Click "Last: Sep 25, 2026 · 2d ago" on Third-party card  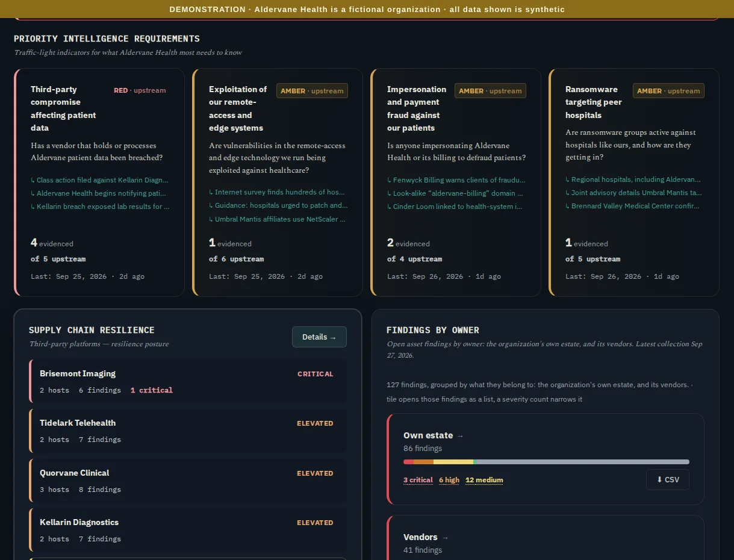point(87,276)
